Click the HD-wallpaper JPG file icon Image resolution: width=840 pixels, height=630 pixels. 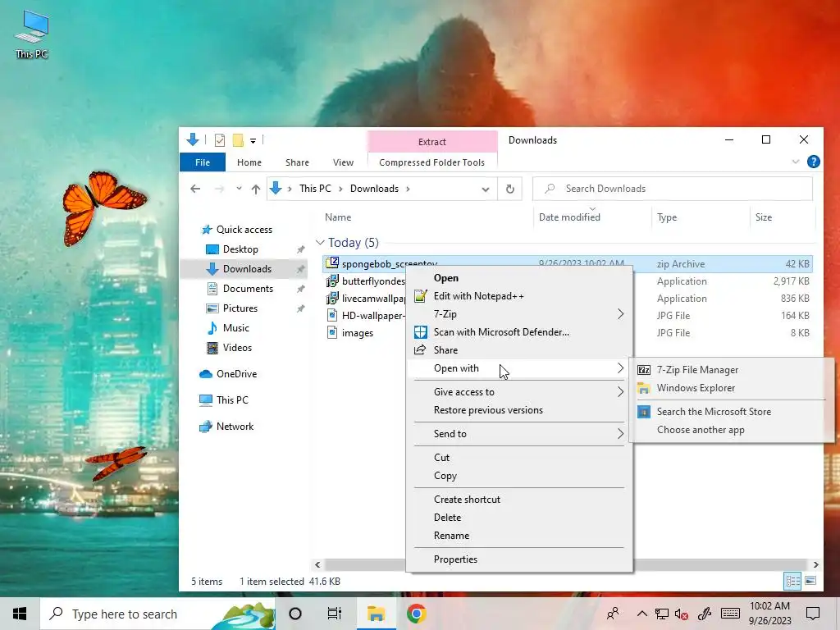pyautogui.click(x=332, y=315)
